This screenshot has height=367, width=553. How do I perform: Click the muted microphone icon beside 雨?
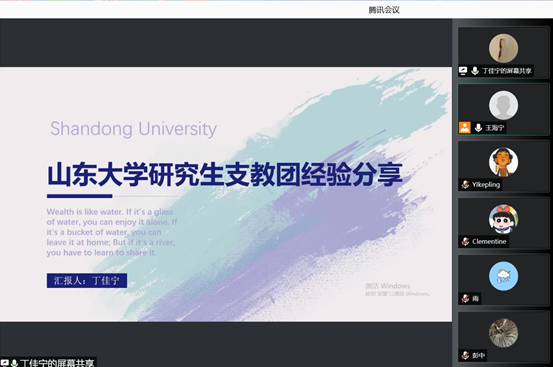(465, 299)
